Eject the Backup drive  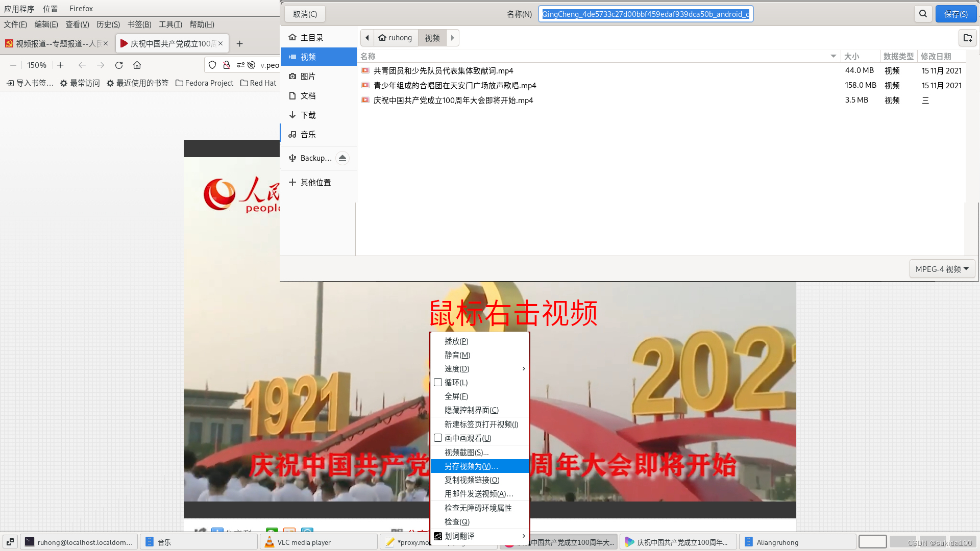tap(342, 158)
